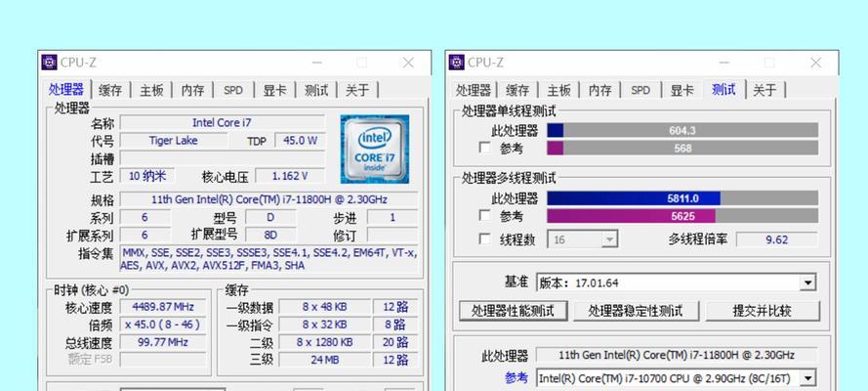The height and width of the screenshot is (391, 868).
Task: Click the 指令集 instruction list text
Action: (269, 259)
